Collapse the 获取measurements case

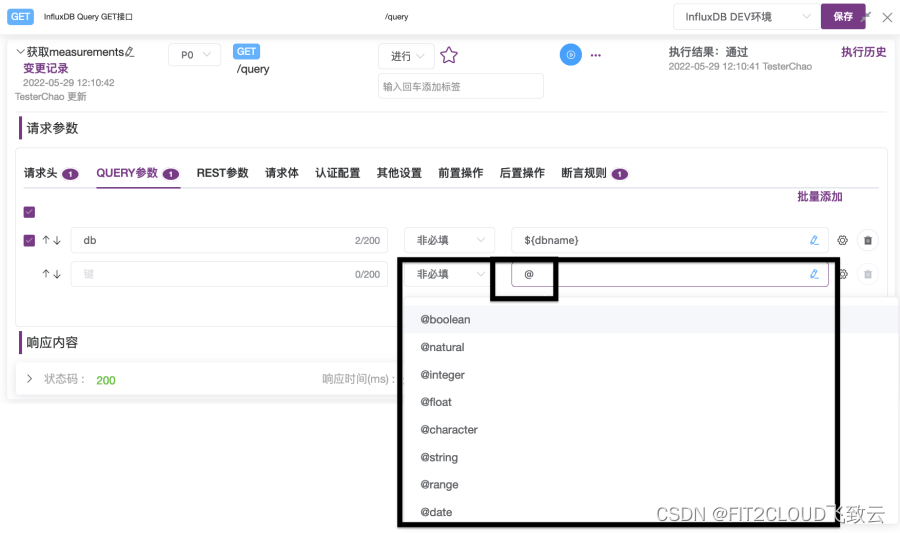click(20, 52)
